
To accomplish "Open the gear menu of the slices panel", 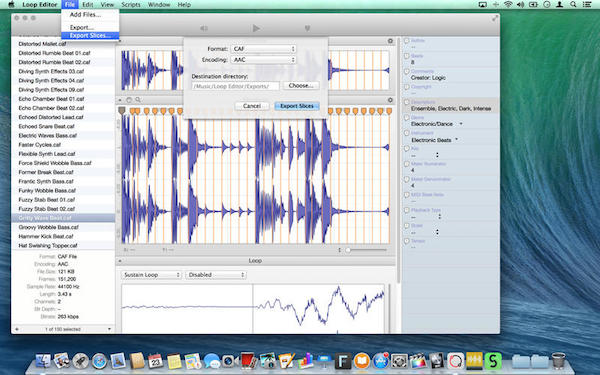I will tap(390, 100).
